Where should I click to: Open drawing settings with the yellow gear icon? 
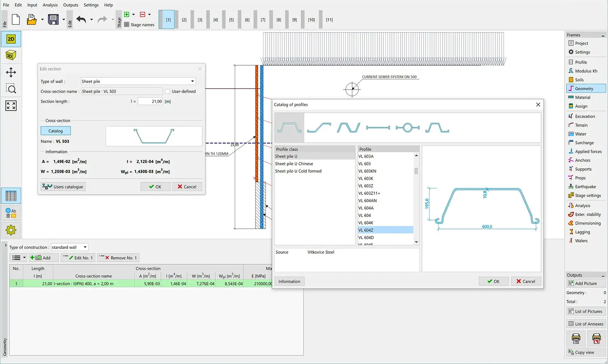coord(11,230)
